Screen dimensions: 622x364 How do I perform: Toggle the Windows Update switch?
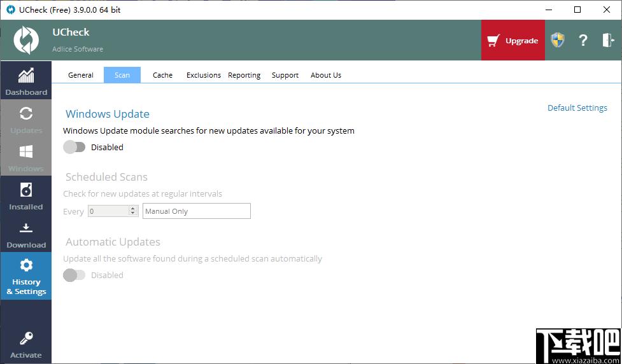coord(74,147)
